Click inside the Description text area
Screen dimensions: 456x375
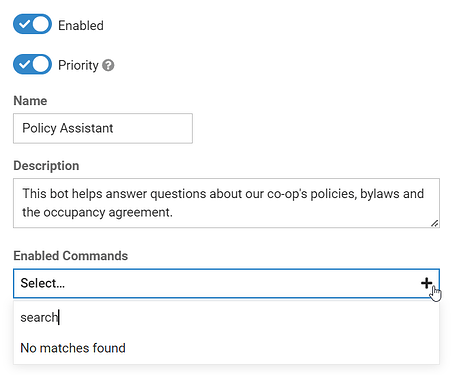tap(226, 203)
